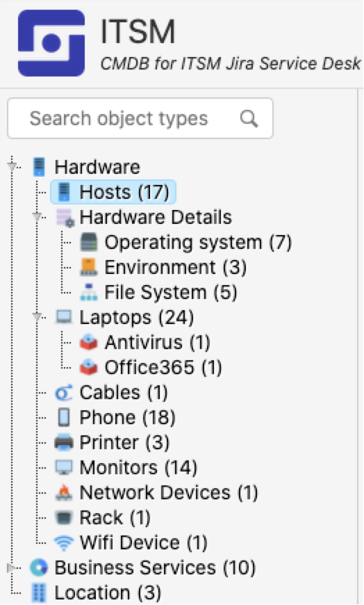Collapse the Hardware tree node
The height and width of the screenshot is (605, 364).
[12, 167]
